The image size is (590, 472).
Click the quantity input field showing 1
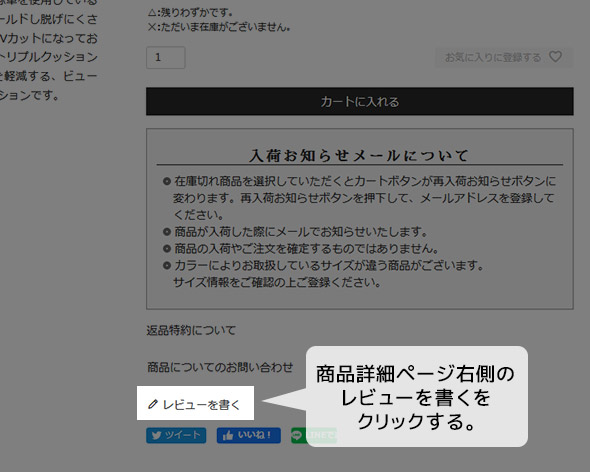(x=166, y=58)
